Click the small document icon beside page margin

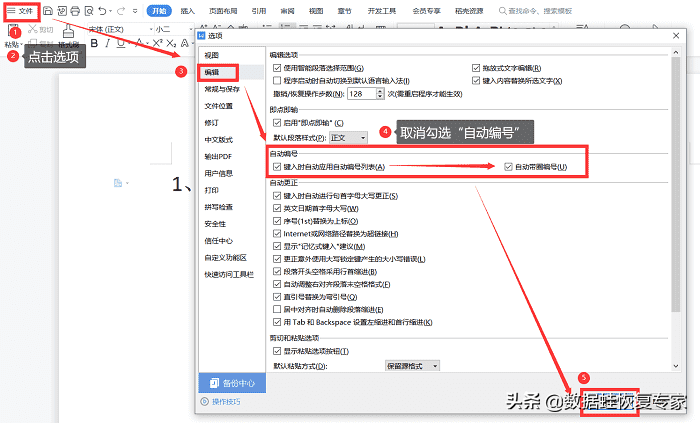point(118,183)
